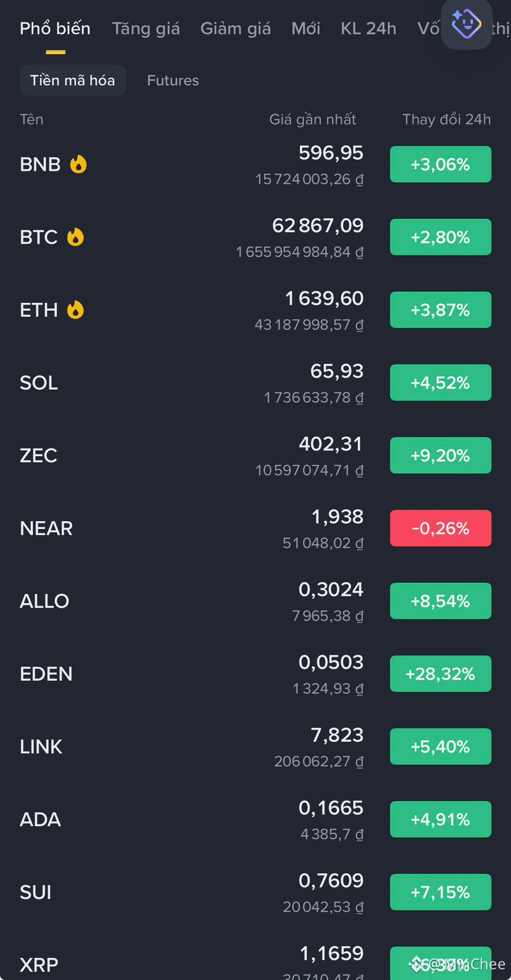Open the SOL coin row
The width and height of the screenshot is (511, 980).
pos(255,382)
